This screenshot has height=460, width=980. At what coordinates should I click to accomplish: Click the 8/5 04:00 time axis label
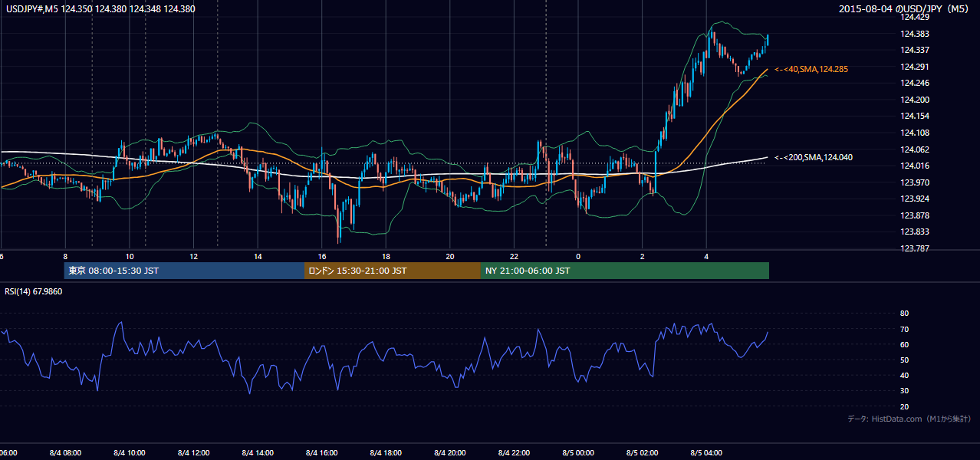(x=706, y=453)
